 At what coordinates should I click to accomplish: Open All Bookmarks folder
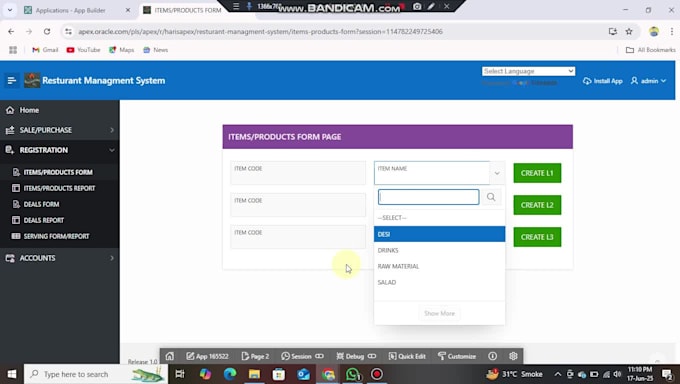651,50
